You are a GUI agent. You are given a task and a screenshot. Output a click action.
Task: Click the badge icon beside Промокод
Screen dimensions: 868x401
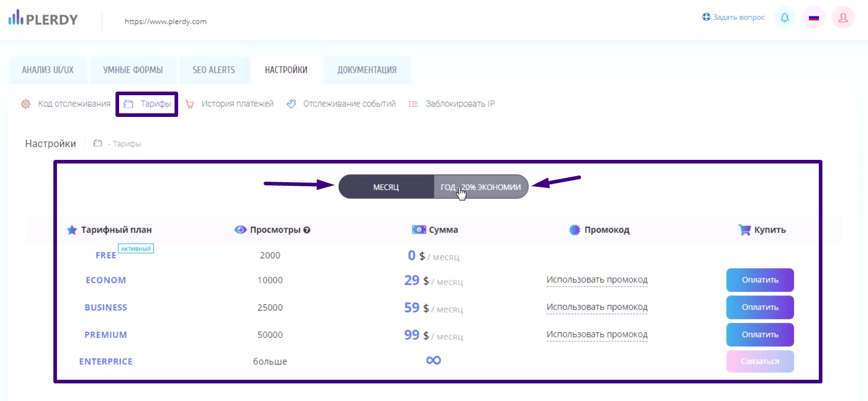click(574, 230)
